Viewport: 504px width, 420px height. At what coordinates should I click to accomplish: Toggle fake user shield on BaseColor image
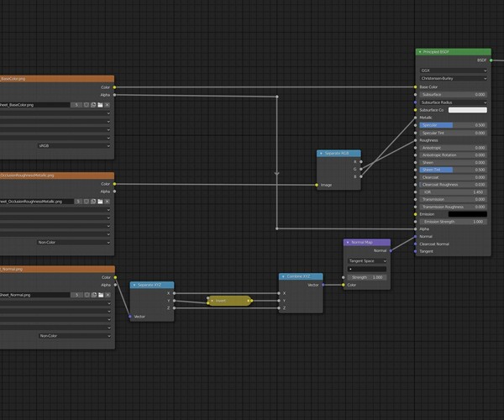(87, 105)
